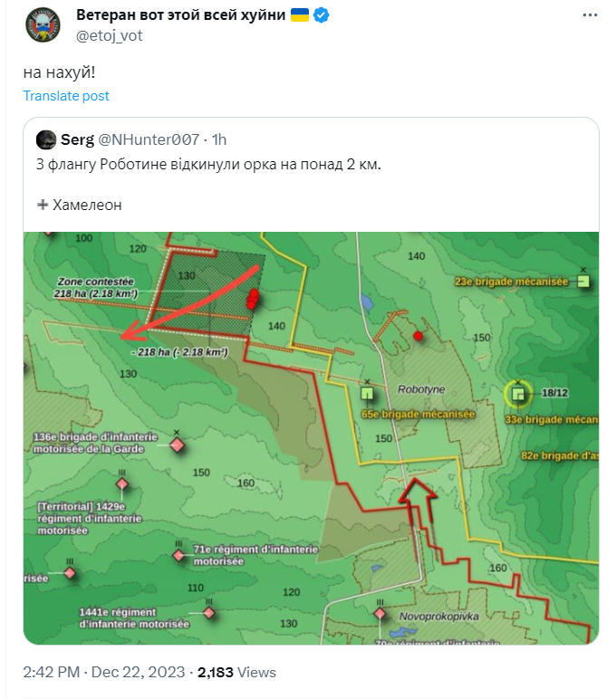616x699 pixels.
Task: Click the quoted post's 1h timestamp
Action: click(218, 139)
